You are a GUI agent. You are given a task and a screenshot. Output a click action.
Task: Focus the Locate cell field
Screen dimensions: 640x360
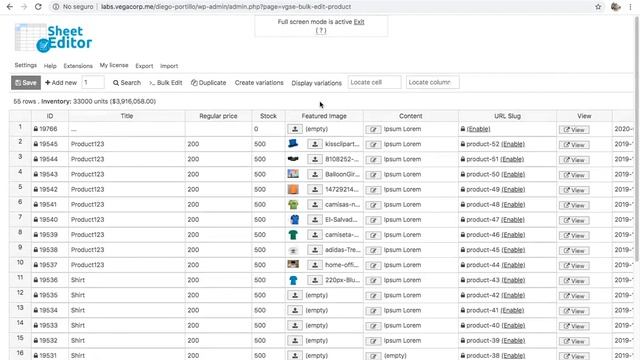tap(374, 82)
